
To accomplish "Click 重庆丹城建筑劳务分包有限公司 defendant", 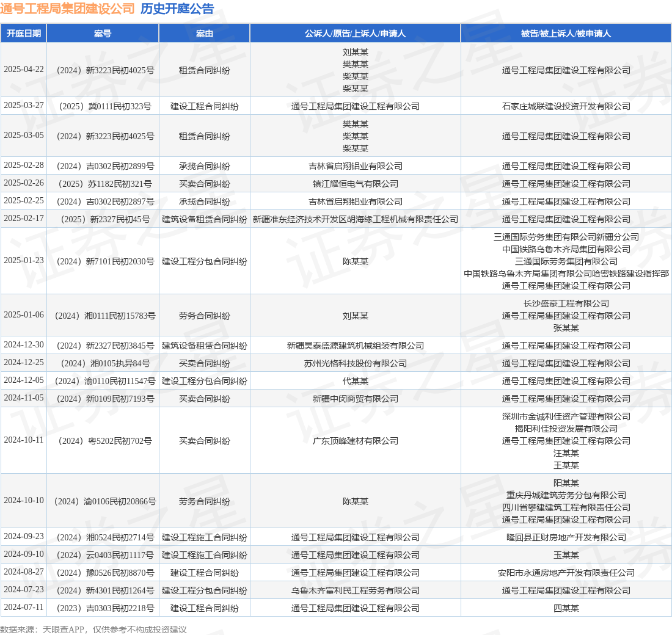I will 566,495.
